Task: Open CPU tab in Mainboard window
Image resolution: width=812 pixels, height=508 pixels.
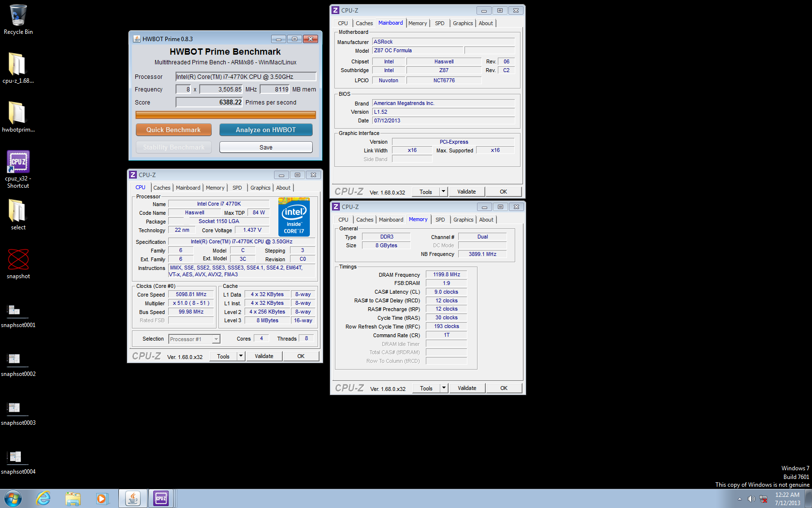Action: coord(343,23)
